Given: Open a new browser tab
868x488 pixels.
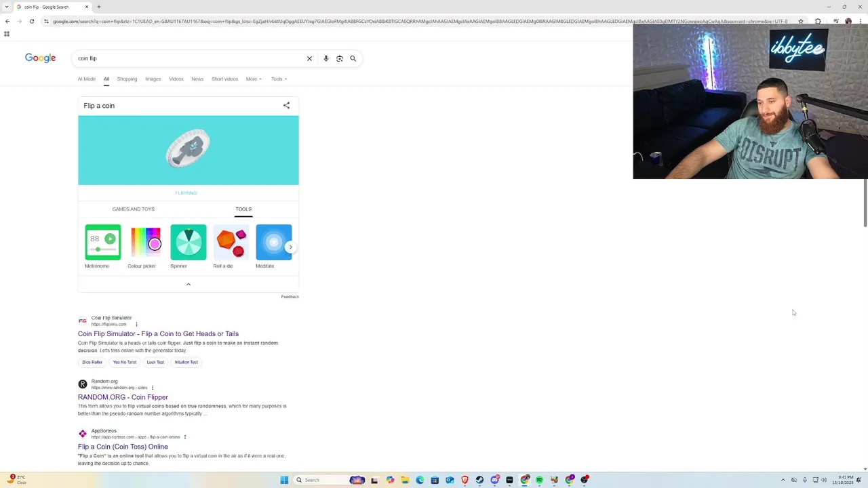Looking at the screenshot, I should (x=98, y=7).
